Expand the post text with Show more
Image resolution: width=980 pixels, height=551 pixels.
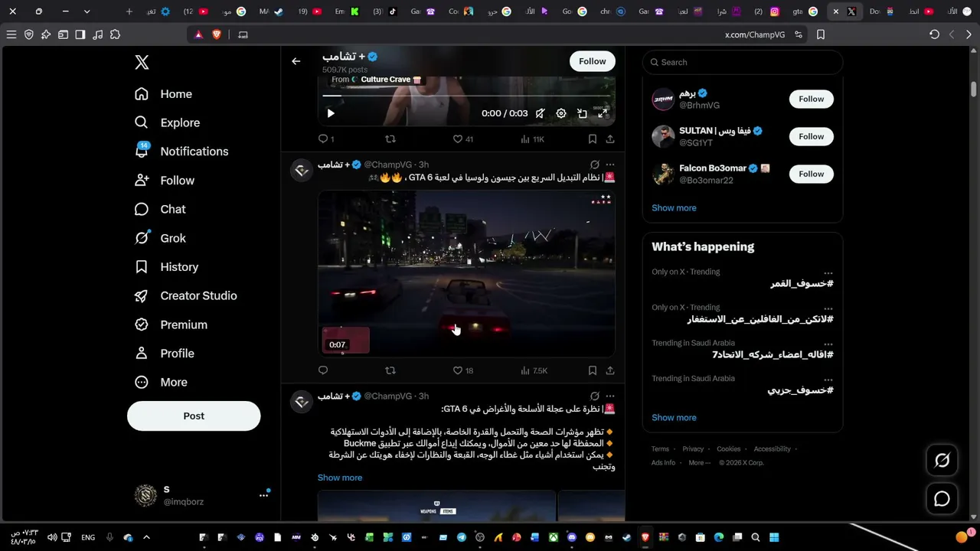(340, 478)
